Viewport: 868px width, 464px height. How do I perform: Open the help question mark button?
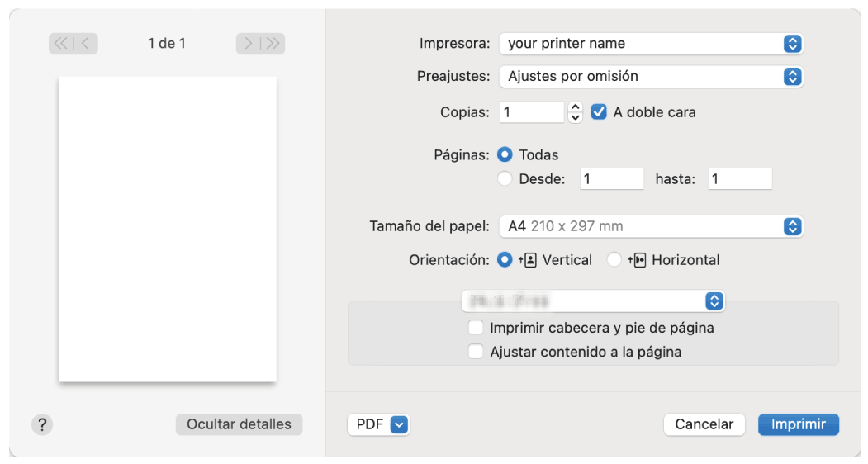click(42, 424)
